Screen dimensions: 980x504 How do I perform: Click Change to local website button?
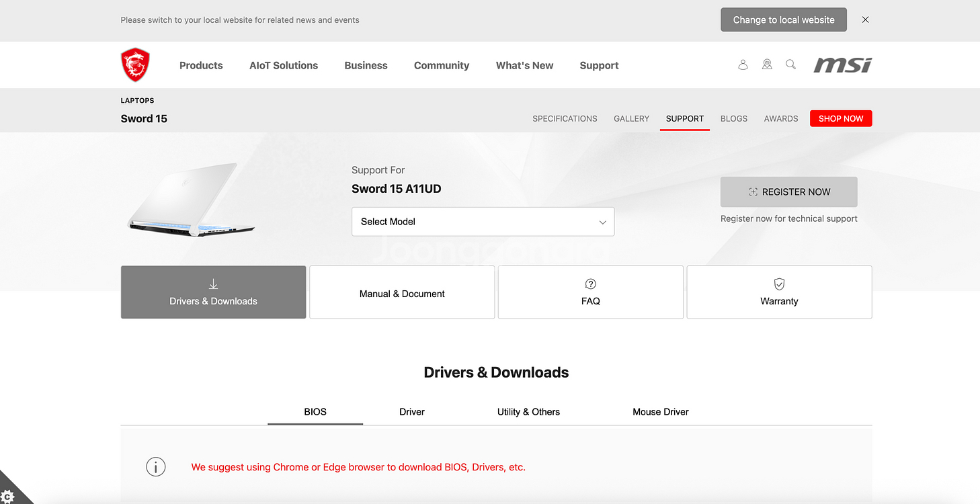click(784, 20)
